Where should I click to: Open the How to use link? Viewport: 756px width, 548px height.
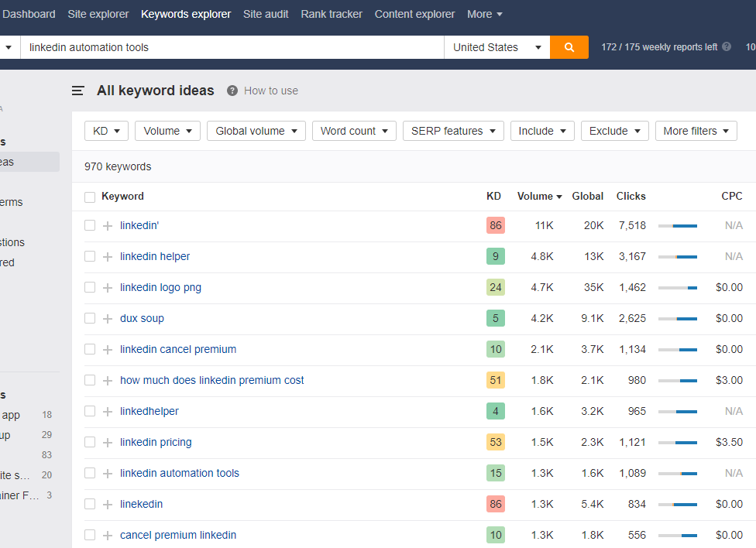coord(271,91)
